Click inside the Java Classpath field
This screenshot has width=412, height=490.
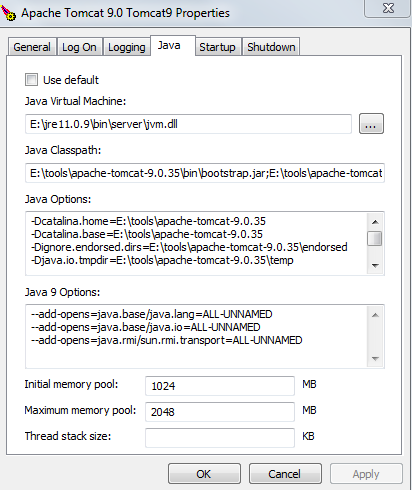pyautogui.click(x=205, y=173)
